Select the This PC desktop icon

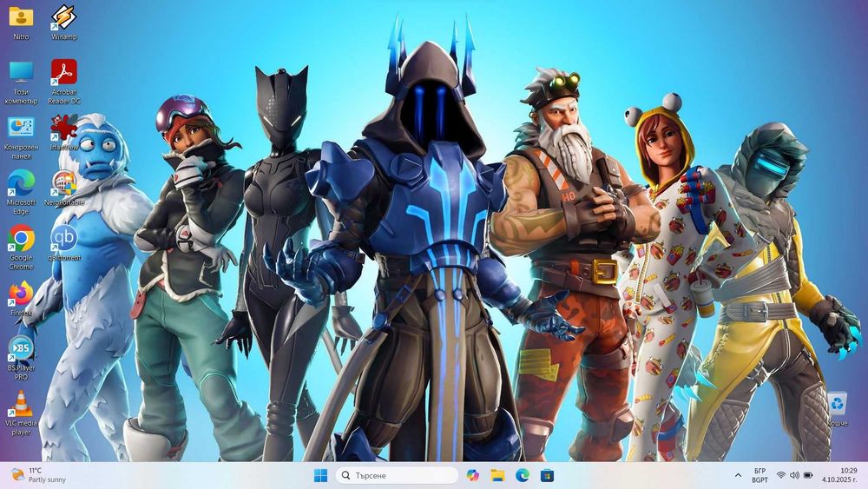[x=21, y=82]
